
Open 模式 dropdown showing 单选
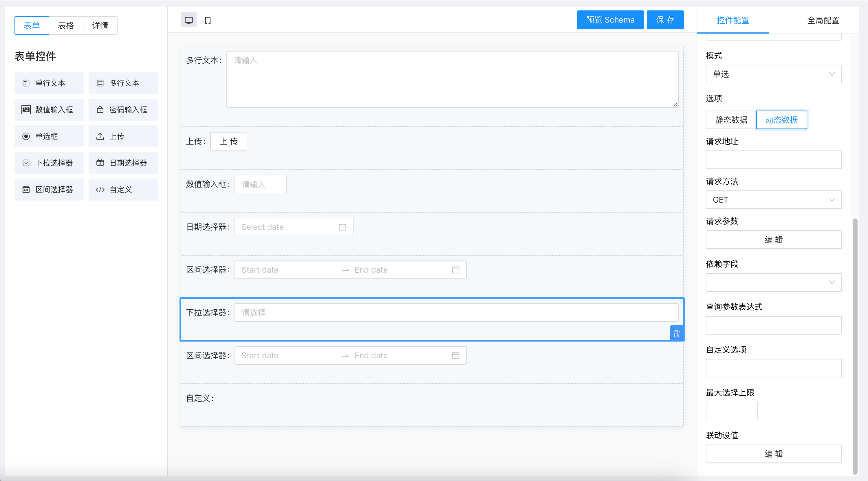point(774,74)
